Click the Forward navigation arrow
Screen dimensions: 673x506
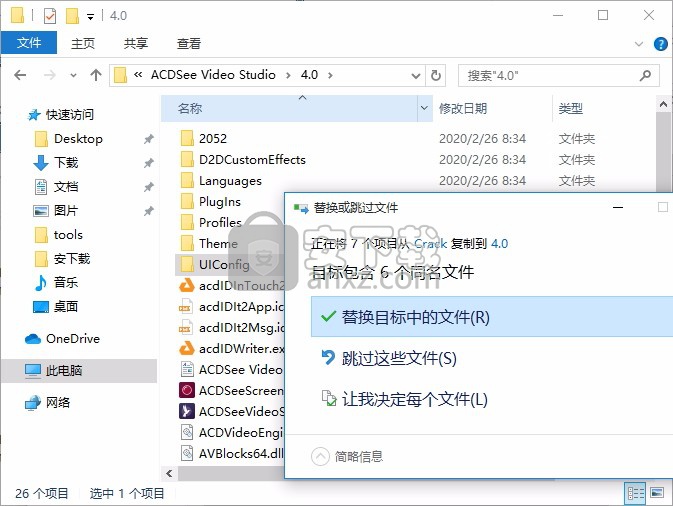point(50,76)
